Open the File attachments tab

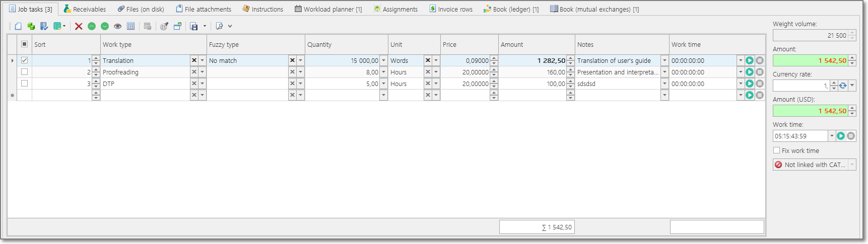204,9
